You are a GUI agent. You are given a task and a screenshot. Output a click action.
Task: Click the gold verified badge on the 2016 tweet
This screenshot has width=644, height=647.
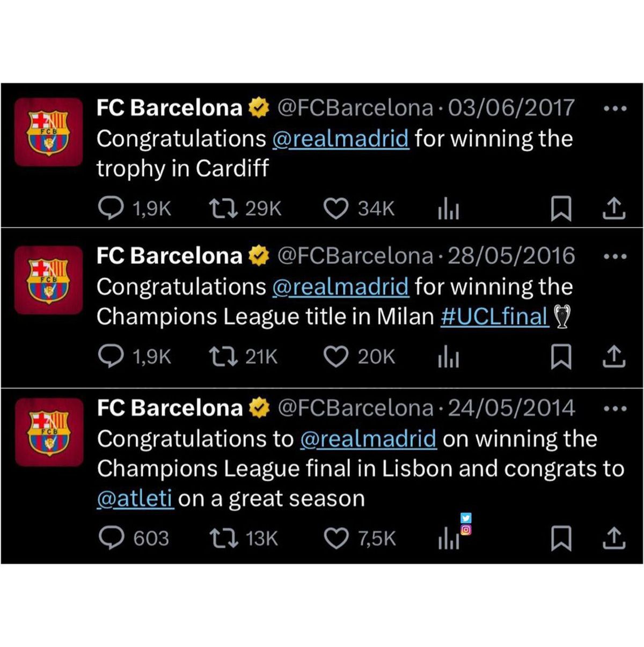258,255
